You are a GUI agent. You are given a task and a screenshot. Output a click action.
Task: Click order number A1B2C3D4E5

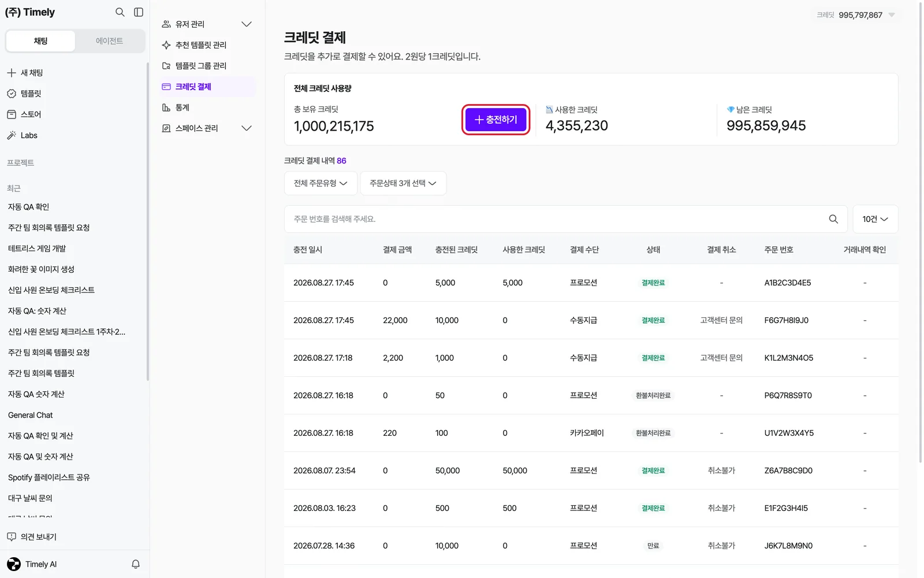pos(788,283)
